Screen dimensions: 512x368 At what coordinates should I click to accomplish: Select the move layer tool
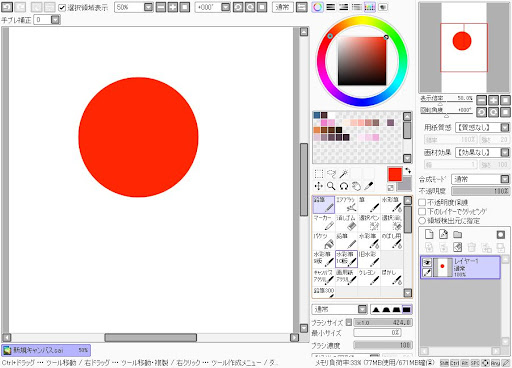click(x=319, y=186)
